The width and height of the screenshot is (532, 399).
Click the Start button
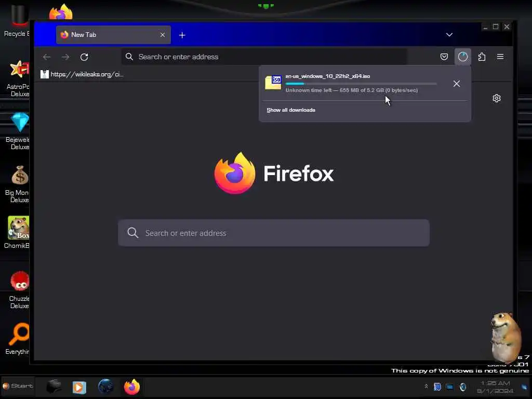18,386
